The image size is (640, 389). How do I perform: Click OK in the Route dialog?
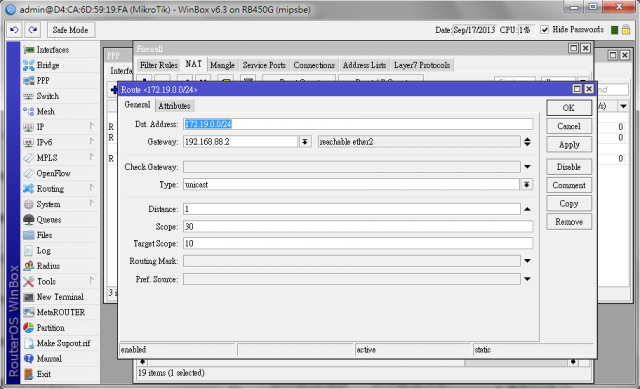pos(569,108)
